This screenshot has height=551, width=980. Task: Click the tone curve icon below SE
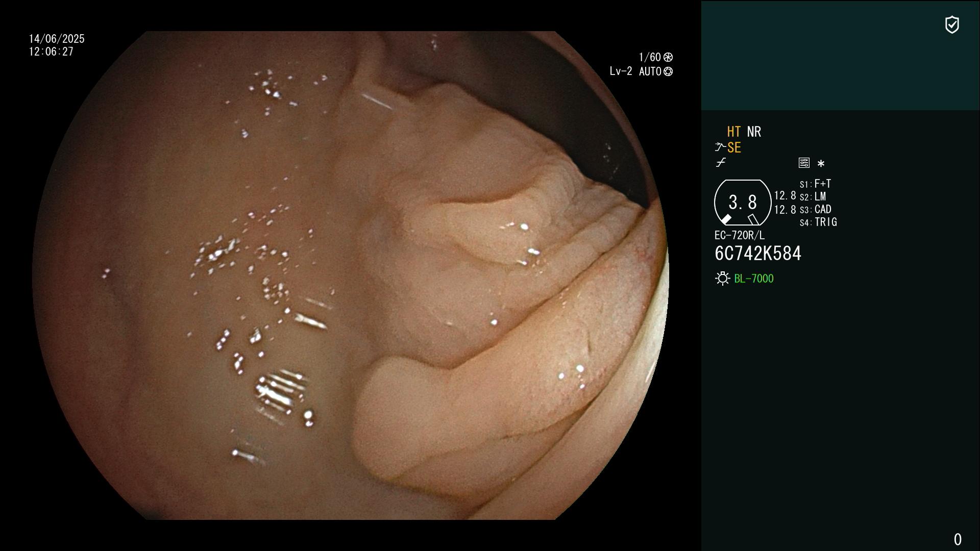(721, 163)
